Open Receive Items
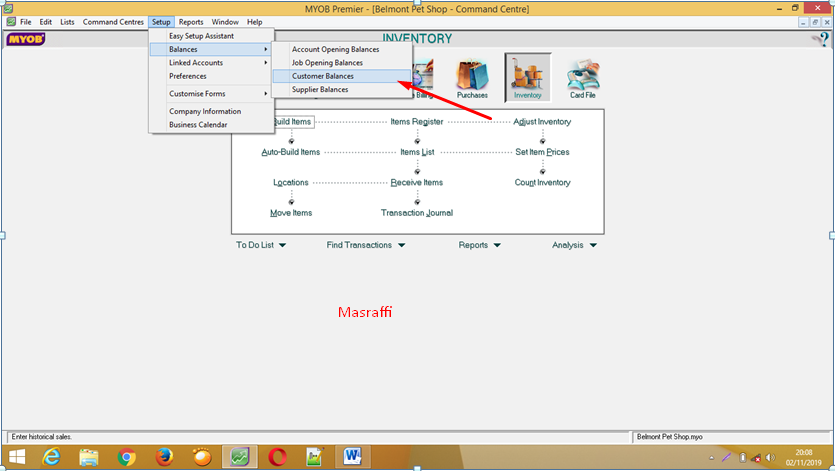This screenshot has height=471, width=835. coord(417,182)
